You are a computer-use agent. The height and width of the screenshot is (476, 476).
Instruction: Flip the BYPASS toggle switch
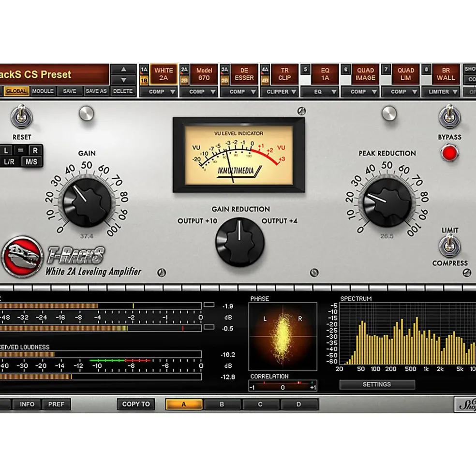coord(449,116)
